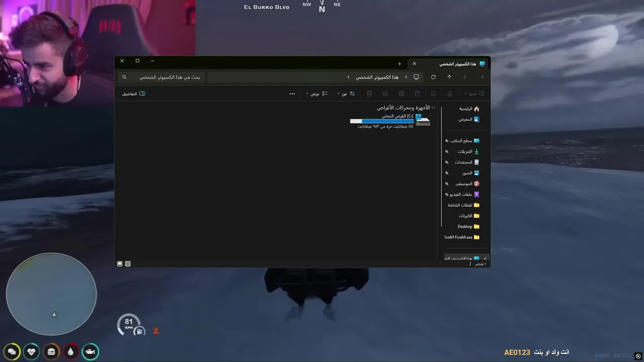Open 'التنزيلات' Downloads in the sidebar

tap(468, 151)
